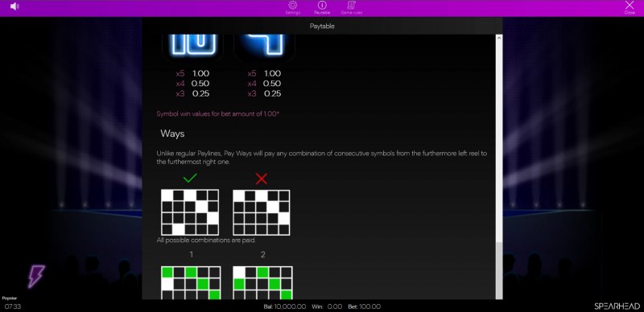Viewport: 644px width, 312px height.
Task: Click the green checkmark valid ways icon
Action: click(x=190, y=179)
